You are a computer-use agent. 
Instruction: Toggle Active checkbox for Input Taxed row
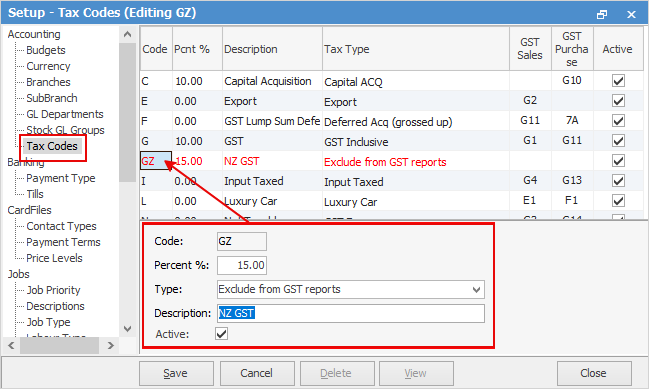[x=618, y=181]
